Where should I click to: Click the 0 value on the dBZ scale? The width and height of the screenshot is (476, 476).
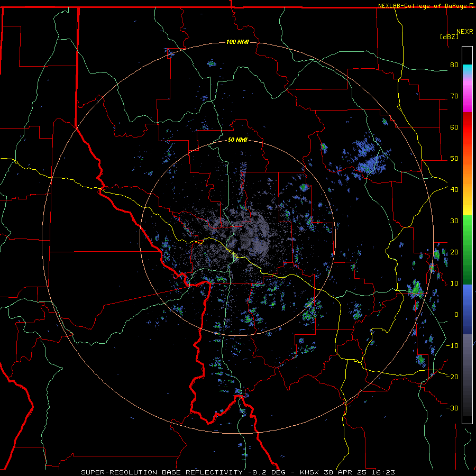click(456, 315)
